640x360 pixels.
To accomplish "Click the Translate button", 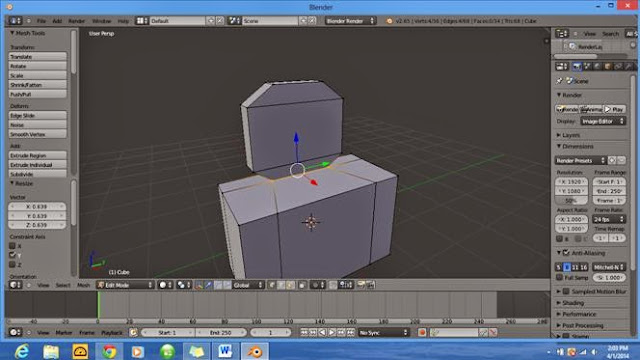I will (38, 56).
